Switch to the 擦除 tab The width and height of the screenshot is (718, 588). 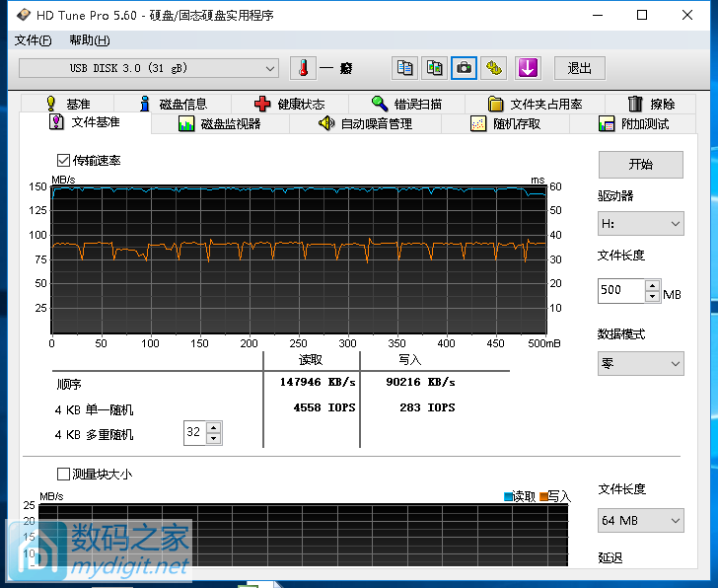tap(651, 104)
